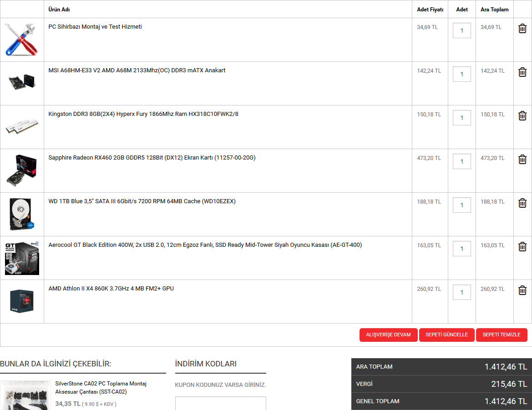Open Sapphire Radeon RX460 2GB product link

tap(152, 158)
